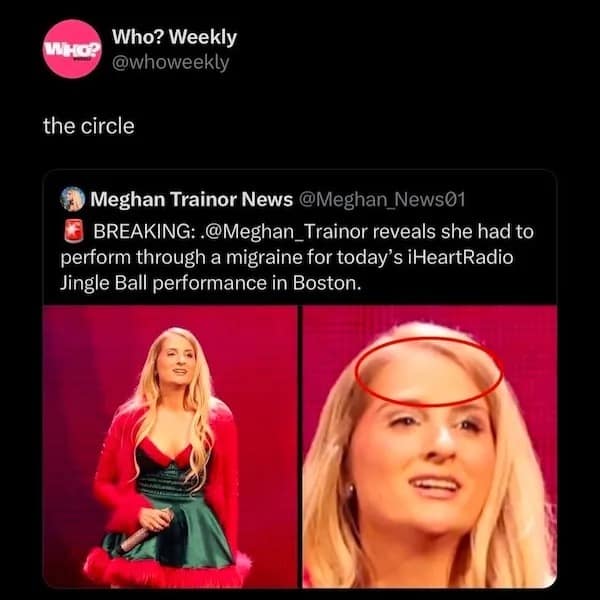Open the @whoweekly handle link
Image resolution: width=600 pixels, height=600 pixels.
tap(171, 62)
